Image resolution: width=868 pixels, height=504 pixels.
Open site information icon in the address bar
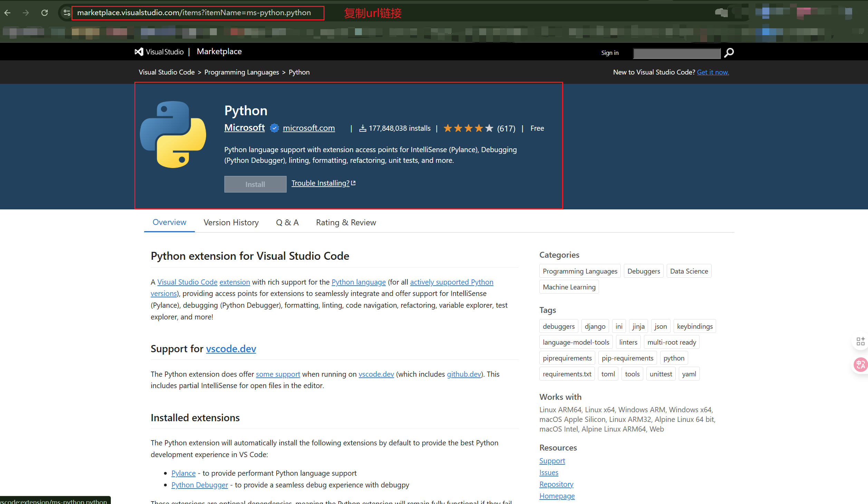pos(66,12)
